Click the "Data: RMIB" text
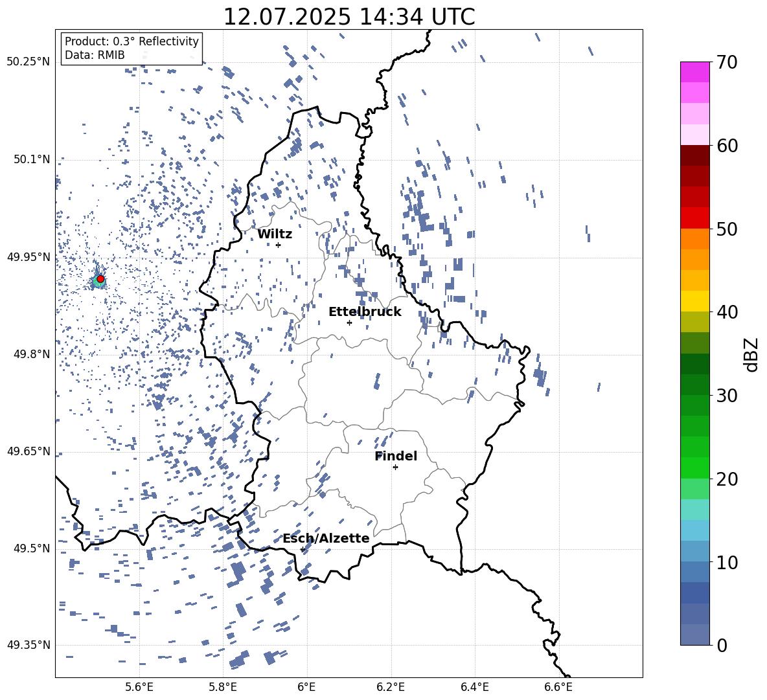Image resolution: width=767 pixels, height=700 pixels. click(95, 55)
